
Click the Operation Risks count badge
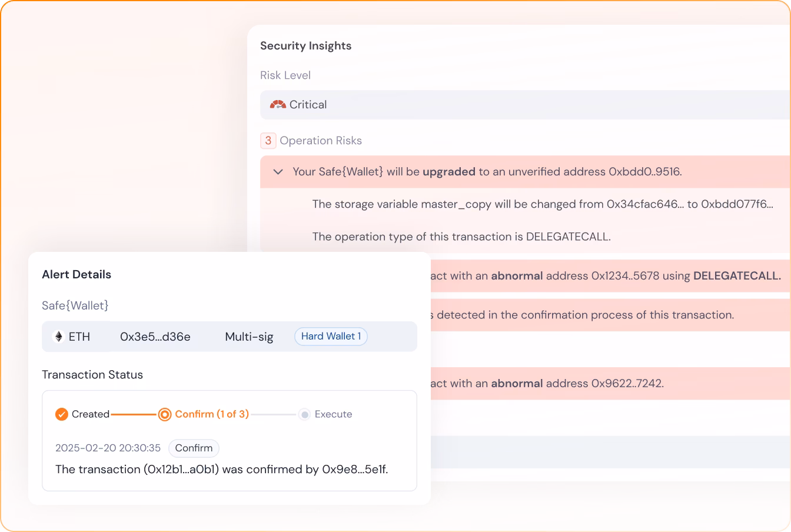pyautogui.click(x=268, y=141)
